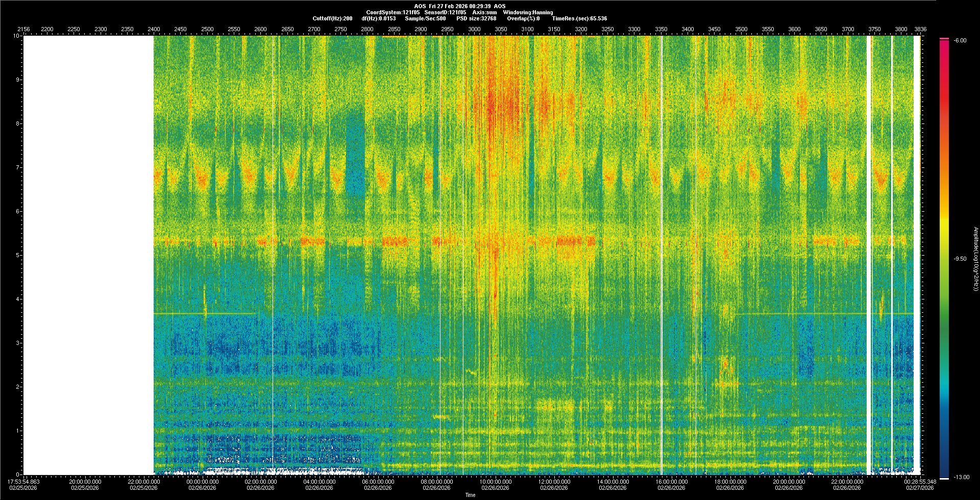980x500 pixels.
Task: Click the end time 00:28:55.348 label
Action: [x=920, y=482]
